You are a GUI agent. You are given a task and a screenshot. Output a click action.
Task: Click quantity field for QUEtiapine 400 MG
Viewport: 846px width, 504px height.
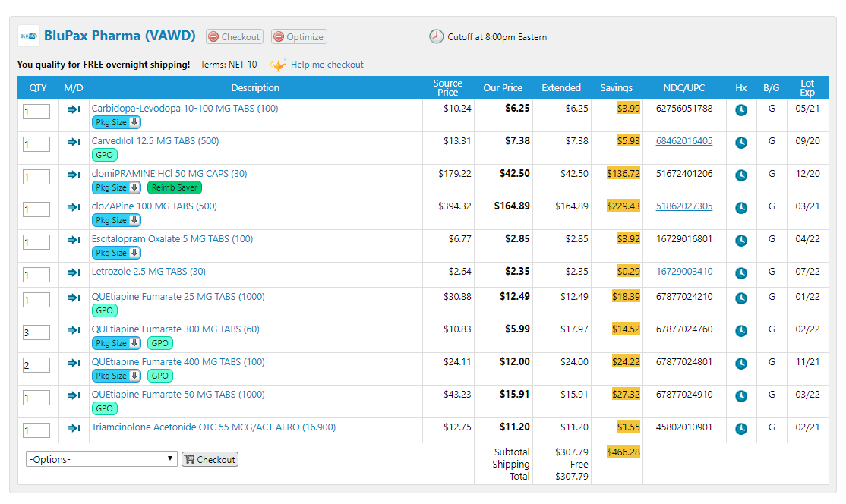pos(36,365)
